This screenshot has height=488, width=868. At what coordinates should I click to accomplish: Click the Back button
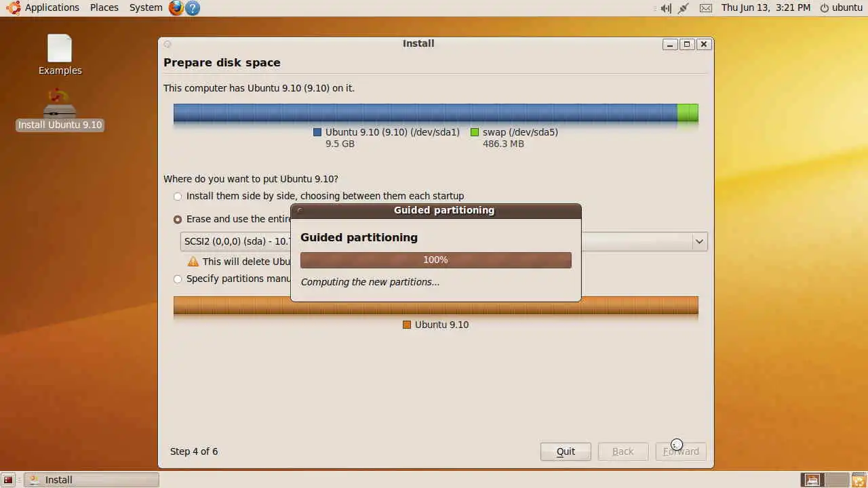[x=623, y=451]
